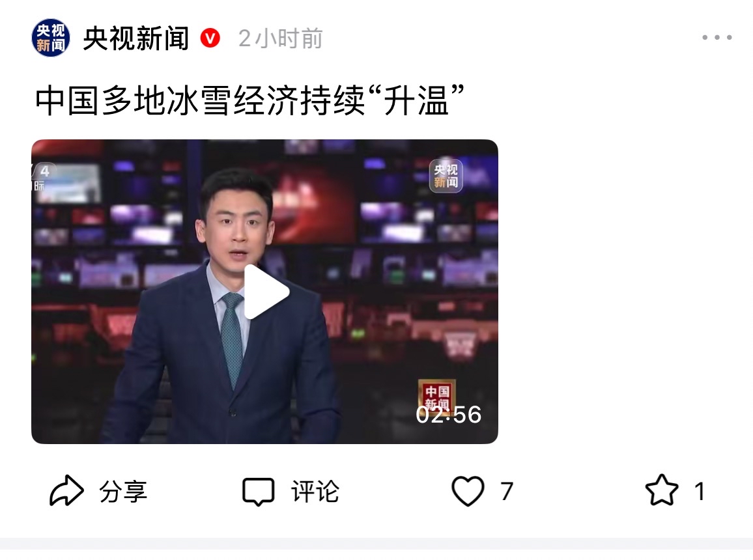Play the news video

pos(266,292)
